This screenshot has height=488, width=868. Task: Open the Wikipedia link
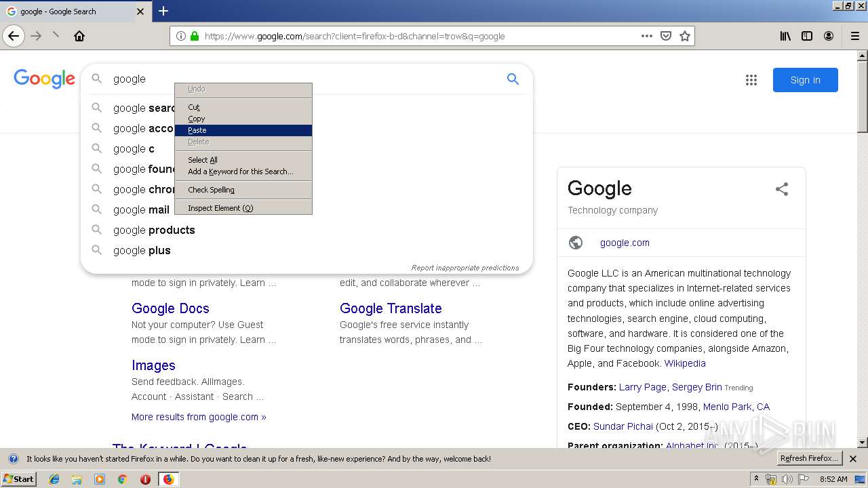coord(685,363)
